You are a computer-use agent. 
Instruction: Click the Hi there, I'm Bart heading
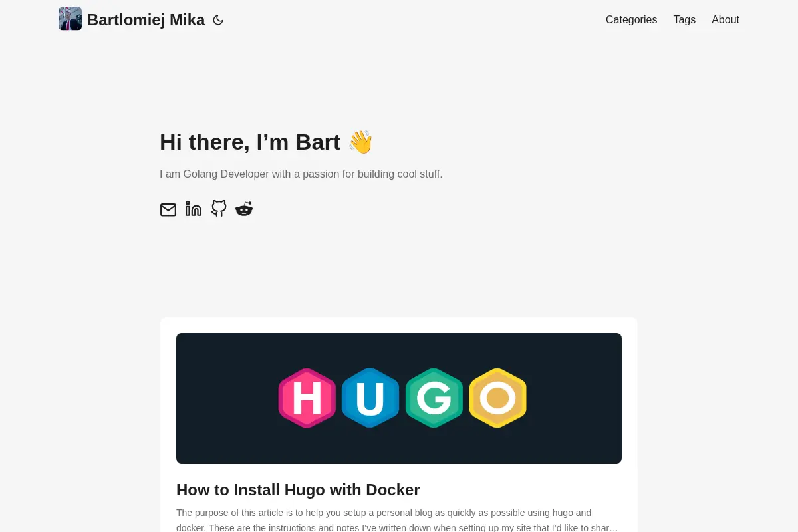pyautogui.click(x=266, y=142)
